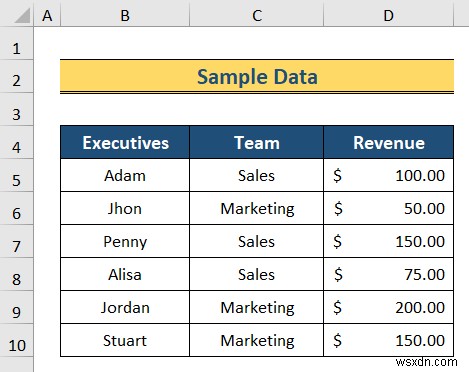Select row 2 header
This screenshot has height=372, width=469.
click(17, 76)
